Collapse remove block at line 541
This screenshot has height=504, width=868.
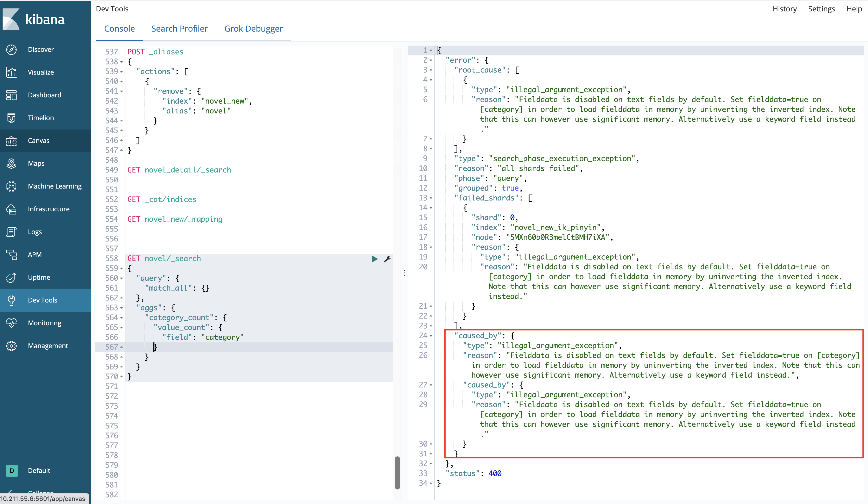pyautogui.click(x=121, y=92)
